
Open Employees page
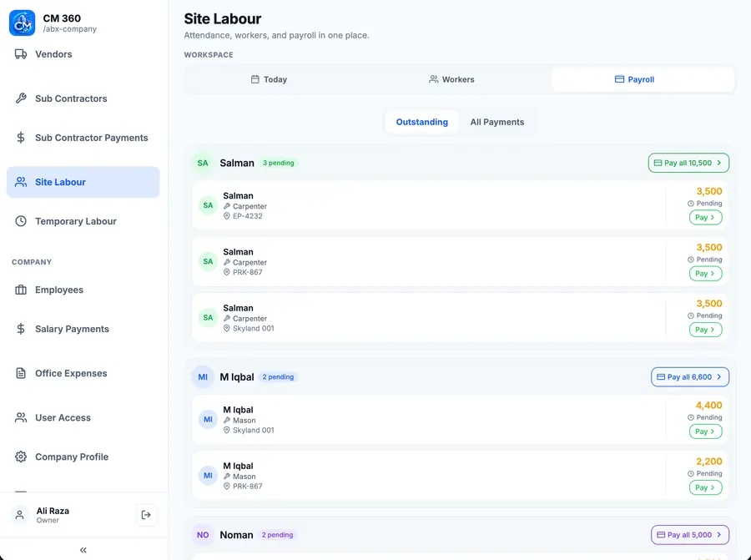click(83, 290)
